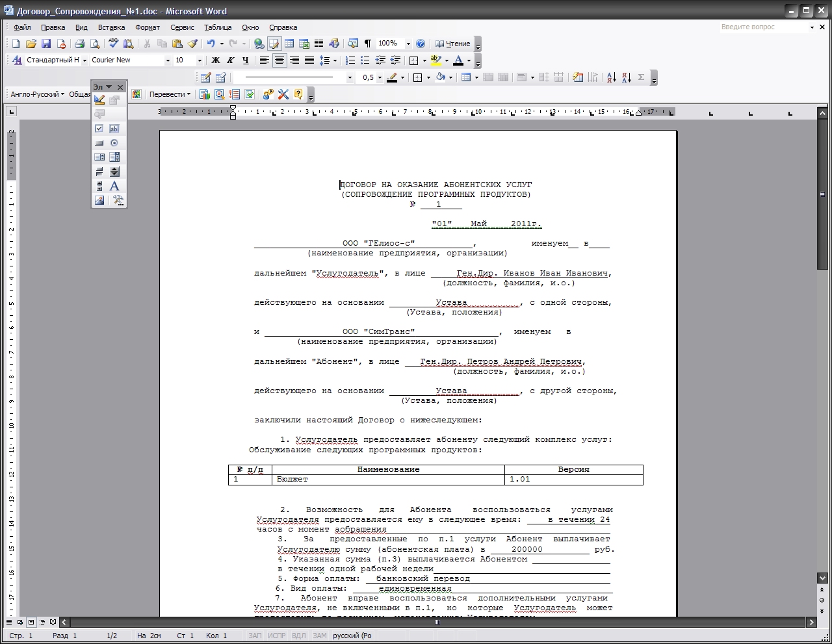Insert a Scroll Bar control from the toolbox
Viewport: 832px width, 644px height.
pyautogui.click(x=99, y=186)
